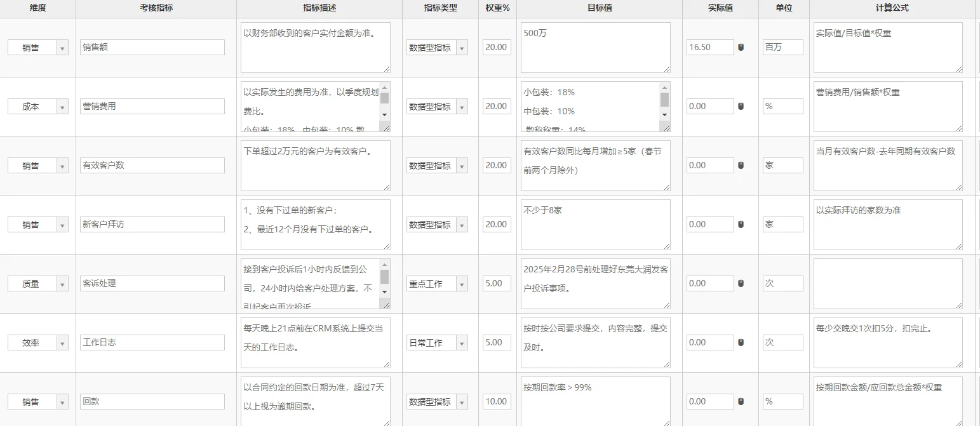
Task: Click the mouse icon beside 营销费用 actual value
Action: tap(741, 106)
